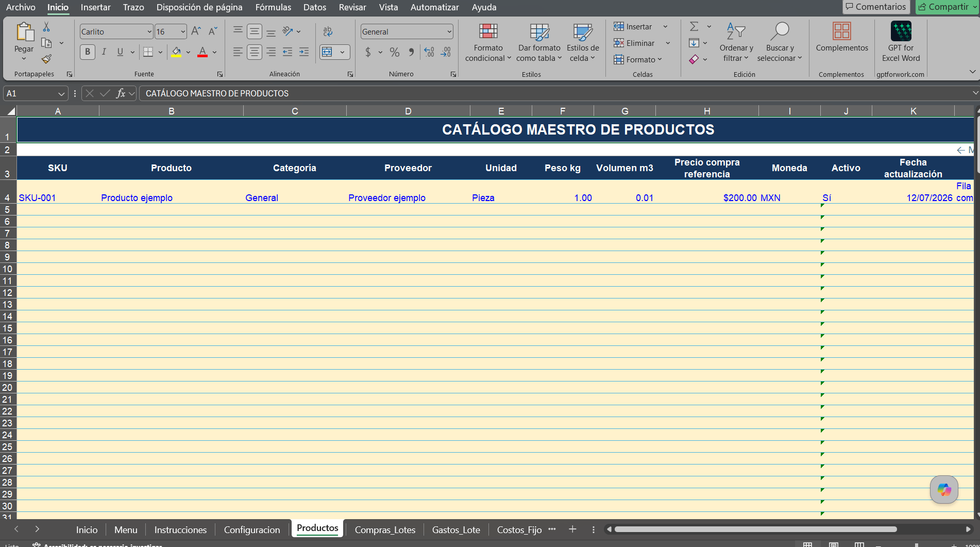Open the General number format dropdown
The width and height of the screenshot is (980, 547).
[449, 31]
